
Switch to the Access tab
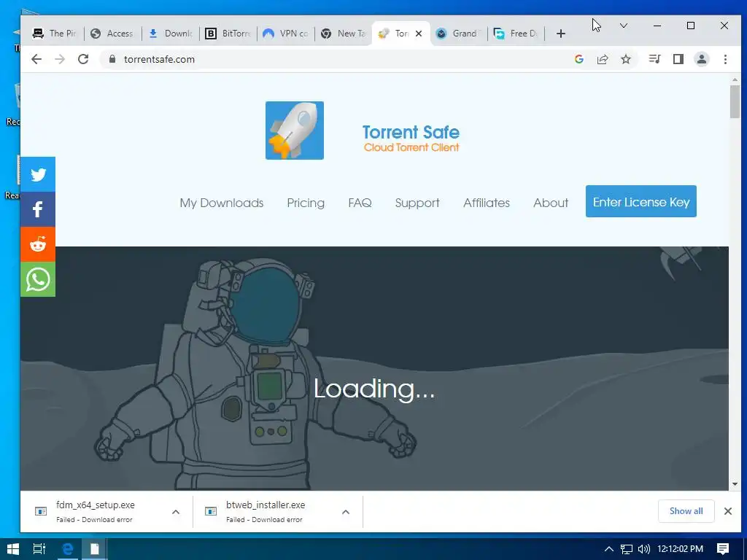tap(112, 34)
